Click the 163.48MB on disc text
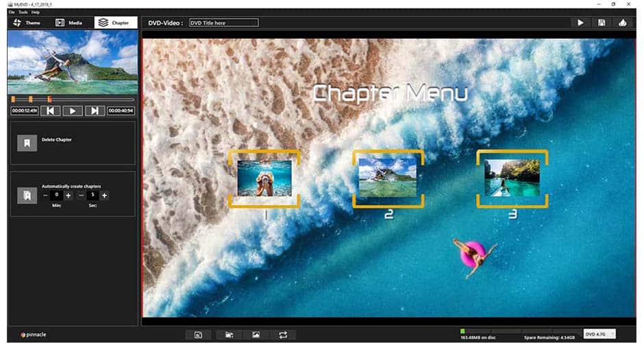 point(478,338)
